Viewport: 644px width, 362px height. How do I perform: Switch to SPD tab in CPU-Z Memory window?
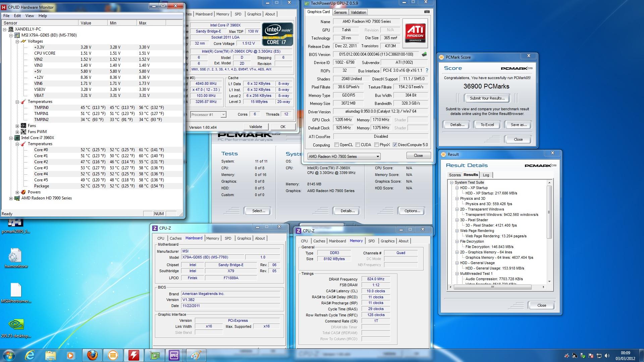point(371,241)
